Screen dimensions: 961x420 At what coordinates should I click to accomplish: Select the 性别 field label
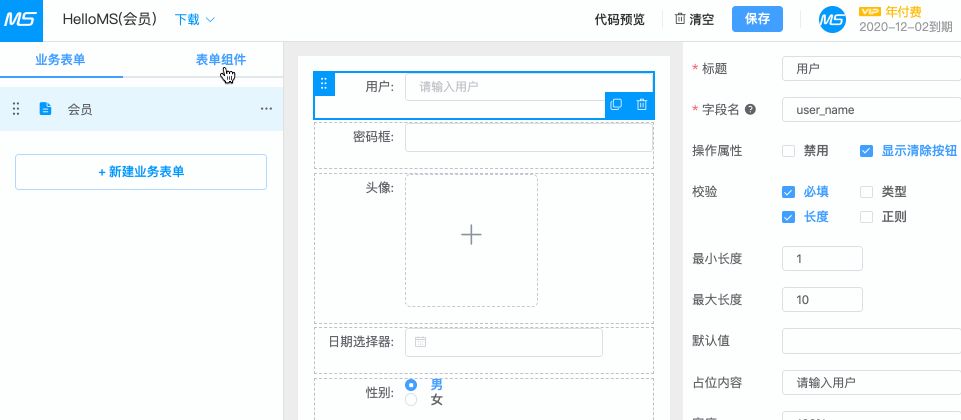coord(380,392)
